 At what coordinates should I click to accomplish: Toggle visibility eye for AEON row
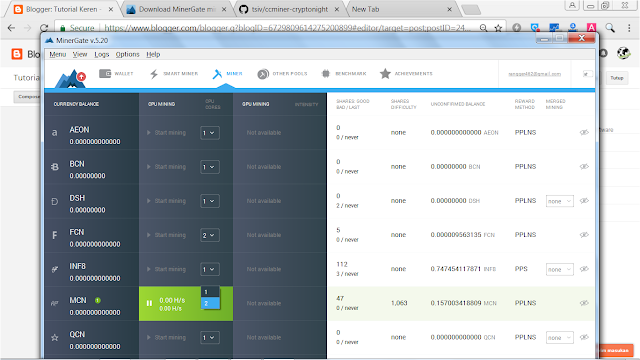pyautogui.click(x=584, y=132)
